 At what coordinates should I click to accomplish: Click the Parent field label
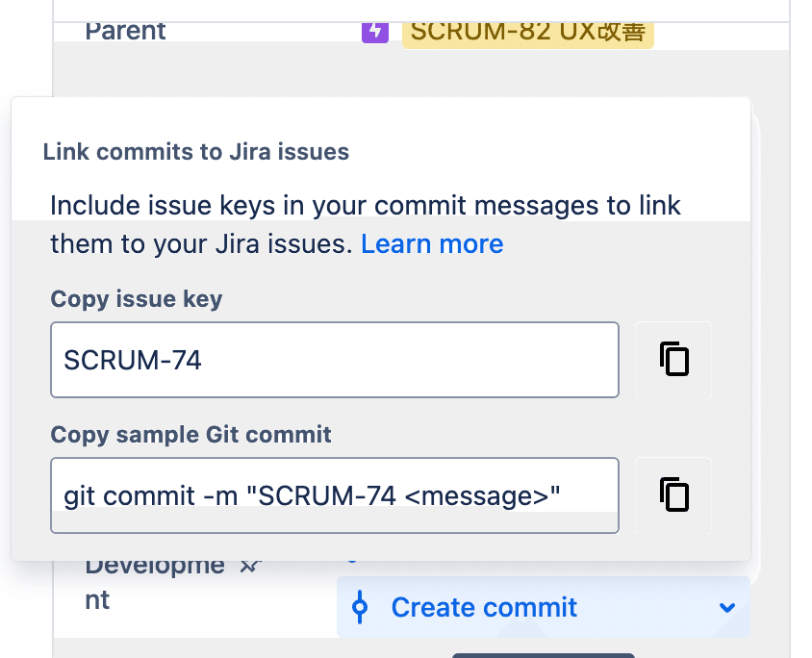(125, 31)
